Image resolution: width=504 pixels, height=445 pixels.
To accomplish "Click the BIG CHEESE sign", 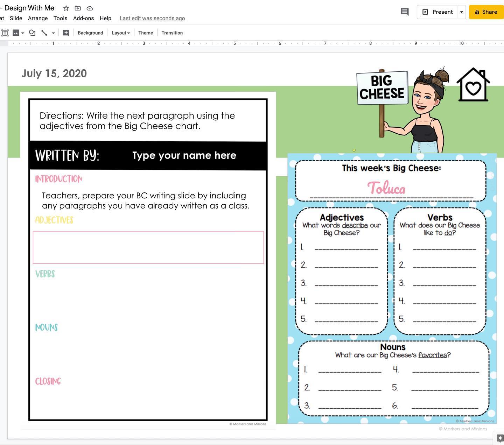I will click(x=382, y=87).
